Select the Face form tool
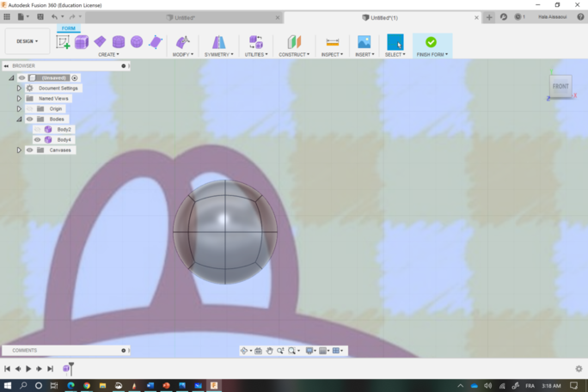 point(156,42)
